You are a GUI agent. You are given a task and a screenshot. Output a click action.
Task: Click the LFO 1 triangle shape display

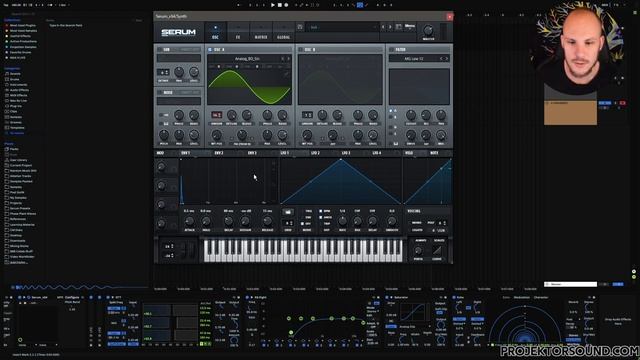click(x=341, y=181)
